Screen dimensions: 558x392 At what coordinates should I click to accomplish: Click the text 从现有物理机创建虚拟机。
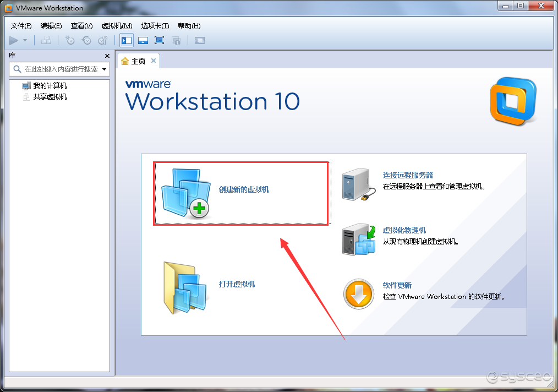(x=420, y=242)
